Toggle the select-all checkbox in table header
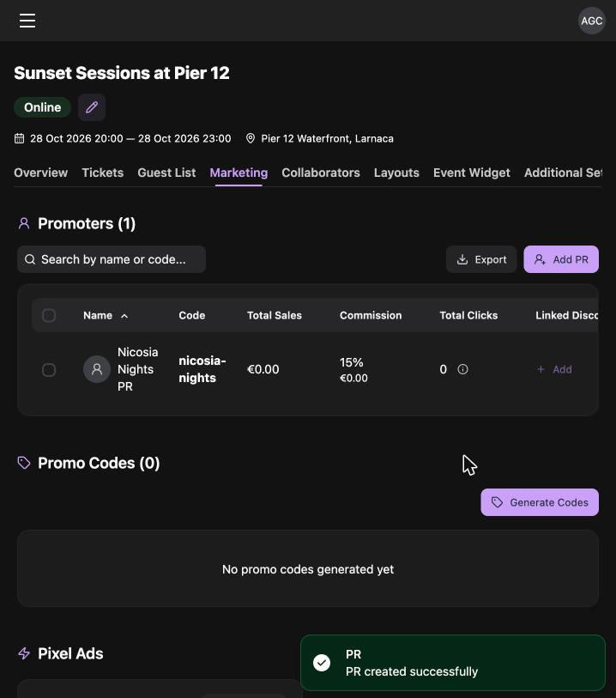This screenshot has height=698, width=616. click(x=49, y=315)
